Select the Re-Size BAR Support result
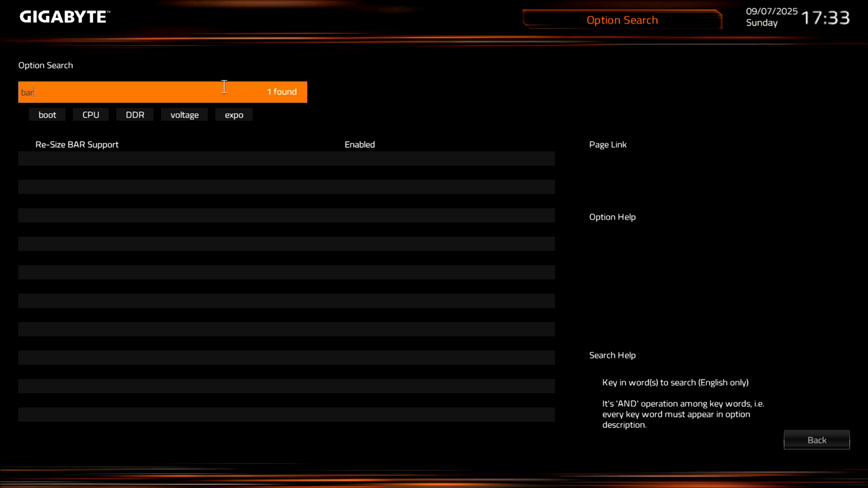 (x=77, y=145)
